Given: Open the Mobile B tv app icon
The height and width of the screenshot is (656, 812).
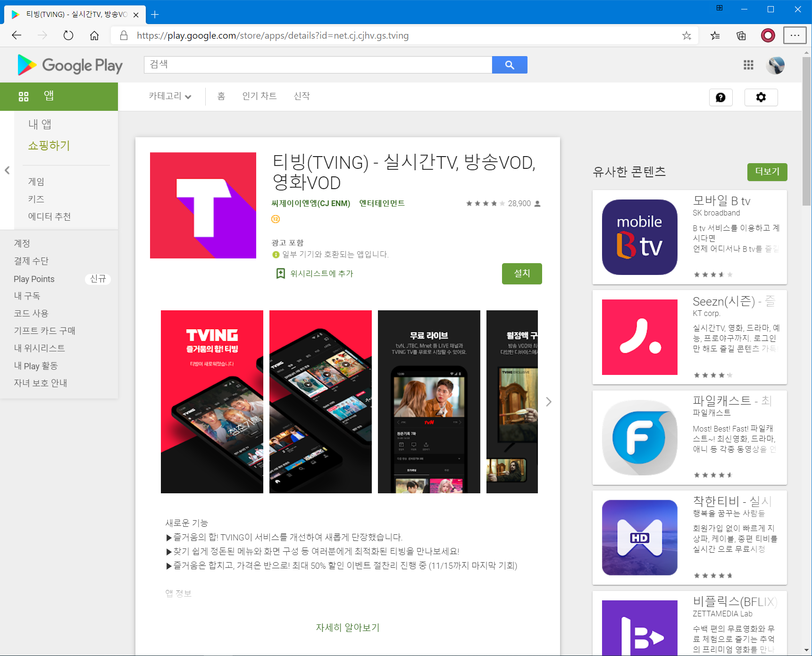Looking at the screenshot, I should 640,237.
